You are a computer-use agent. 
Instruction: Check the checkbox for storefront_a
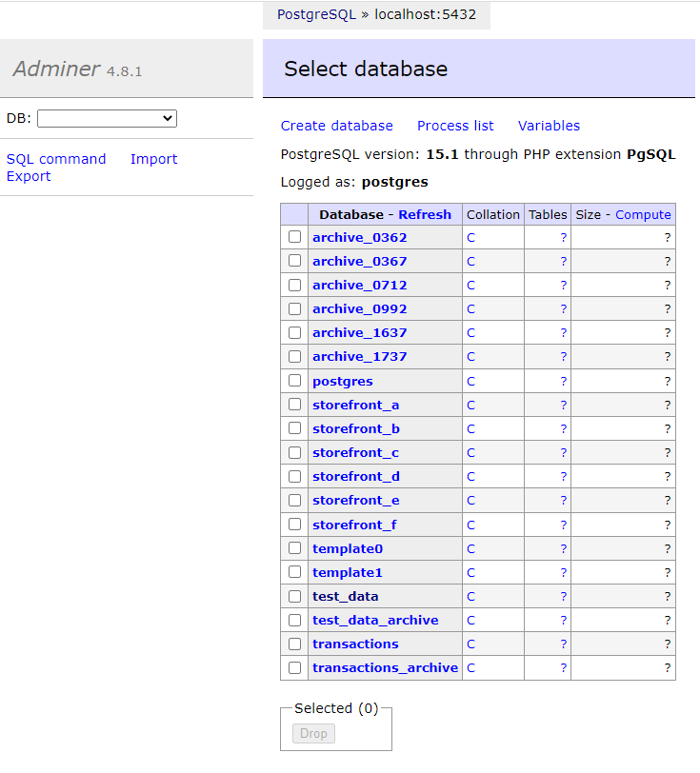294,405
